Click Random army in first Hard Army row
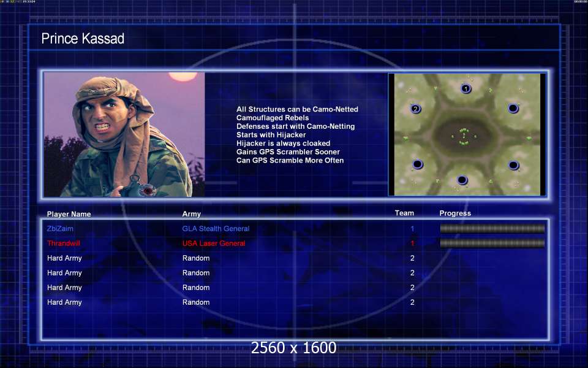The image size is (588, 368). [x=196, y=258]
